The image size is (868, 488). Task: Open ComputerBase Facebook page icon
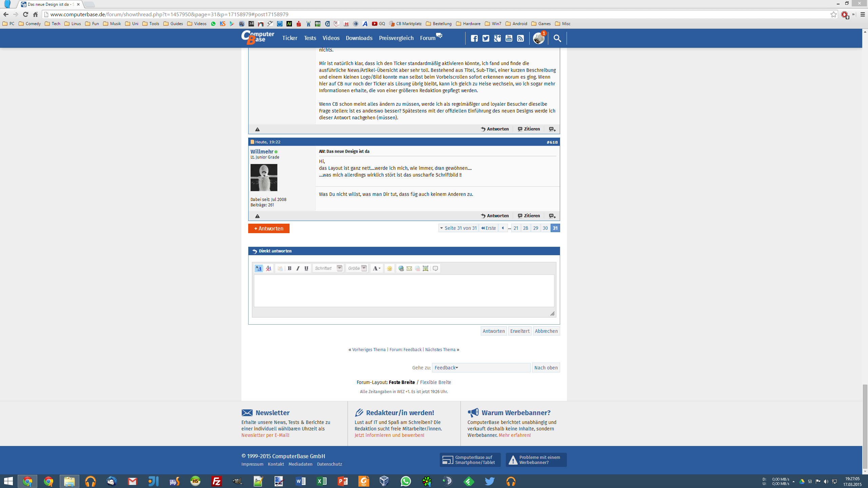474,38
